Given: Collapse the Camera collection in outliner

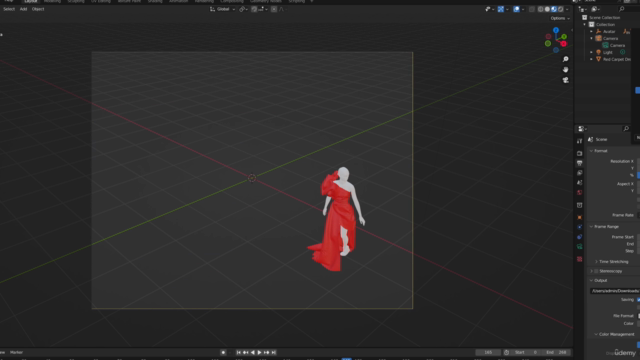Looking at the screenshot, I should [591, 38].
